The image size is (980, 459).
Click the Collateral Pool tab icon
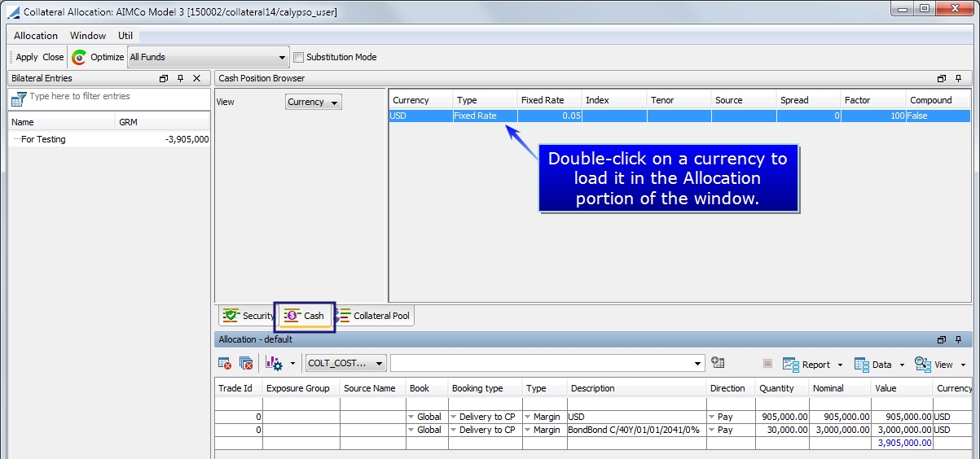point(342,316)
